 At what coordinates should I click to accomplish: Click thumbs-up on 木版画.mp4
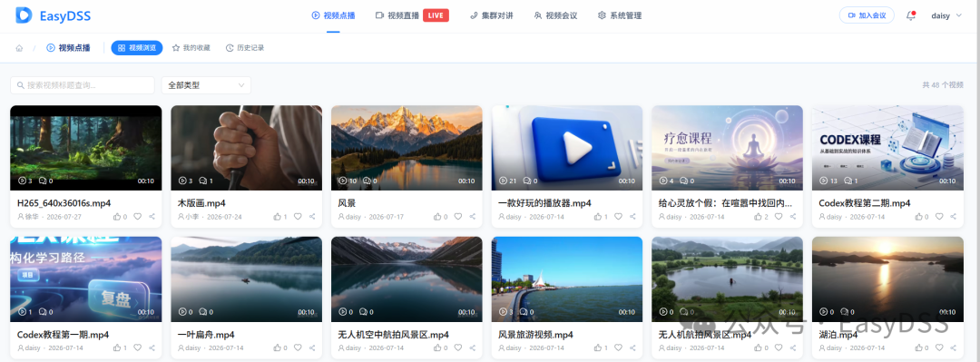click(x=278, y=216)
